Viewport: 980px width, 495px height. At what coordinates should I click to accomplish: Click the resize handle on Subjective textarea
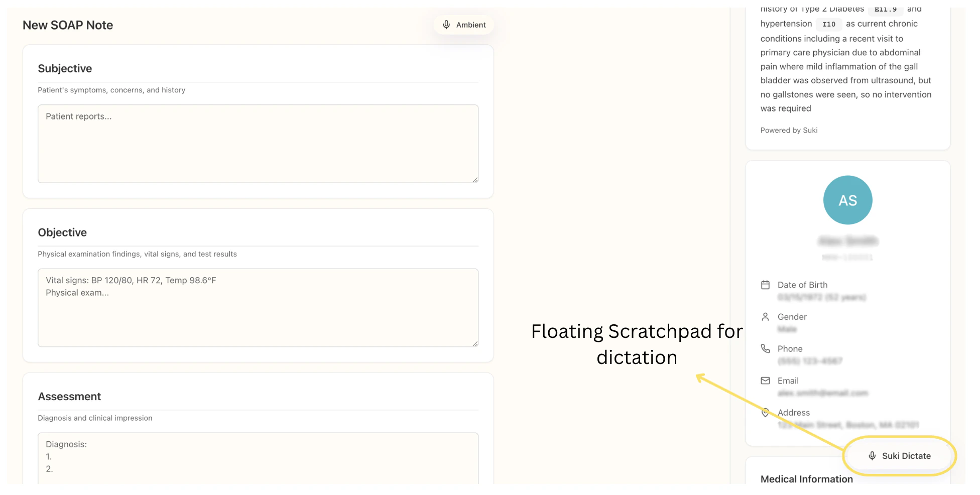coord(474,179)
